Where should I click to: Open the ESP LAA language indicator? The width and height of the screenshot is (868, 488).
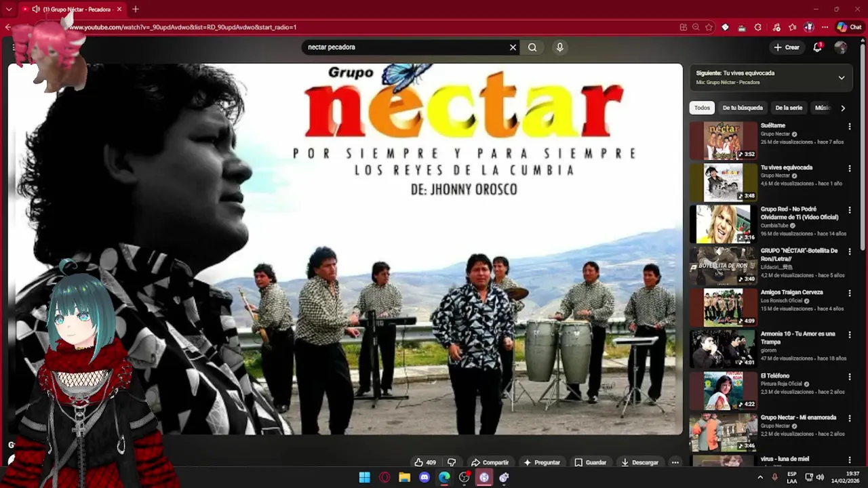click(x=792, y=477)
